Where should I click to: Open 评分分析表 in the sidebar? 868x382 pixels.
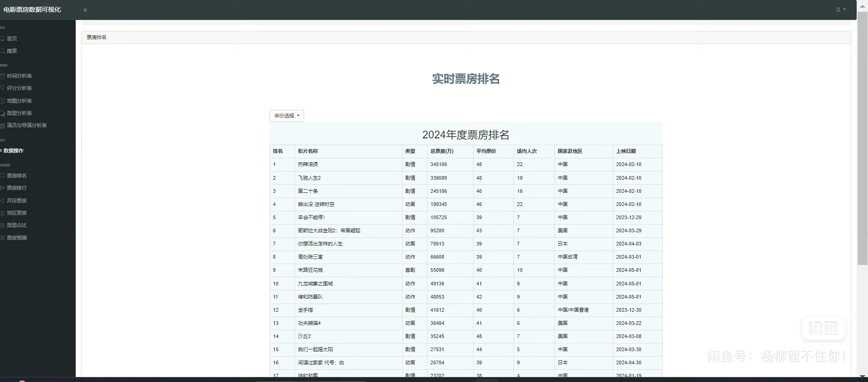[19, 88]
